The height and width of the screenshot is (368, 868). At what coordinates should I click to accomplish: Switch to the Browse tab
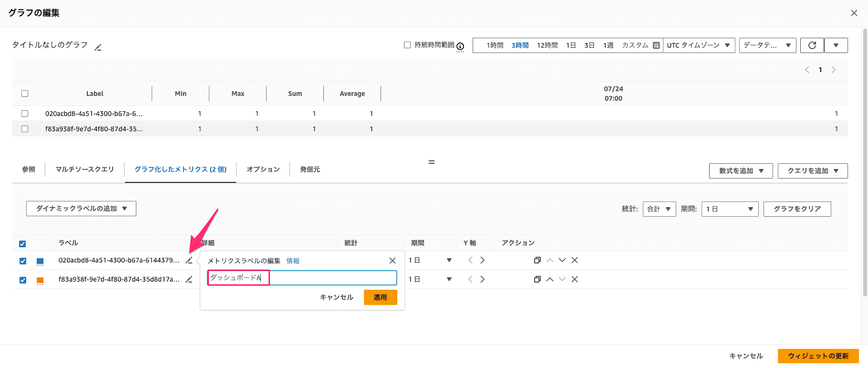tap(29, 169)
